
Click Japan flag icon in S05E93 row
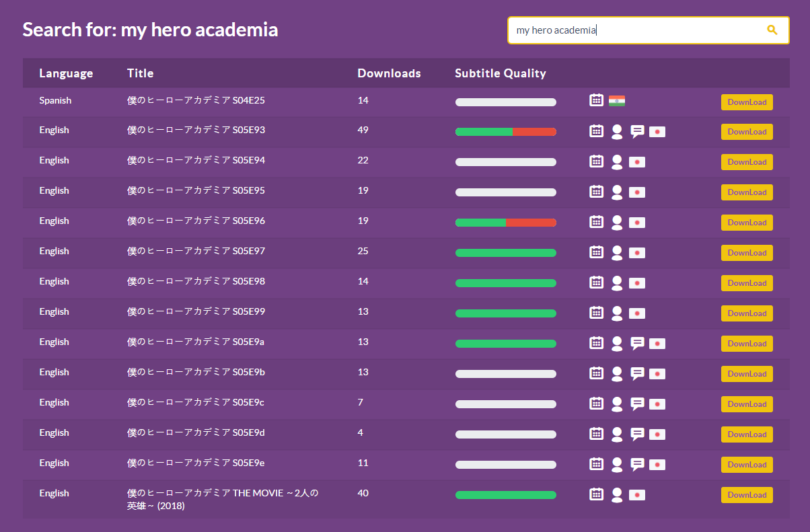(657, 132)
